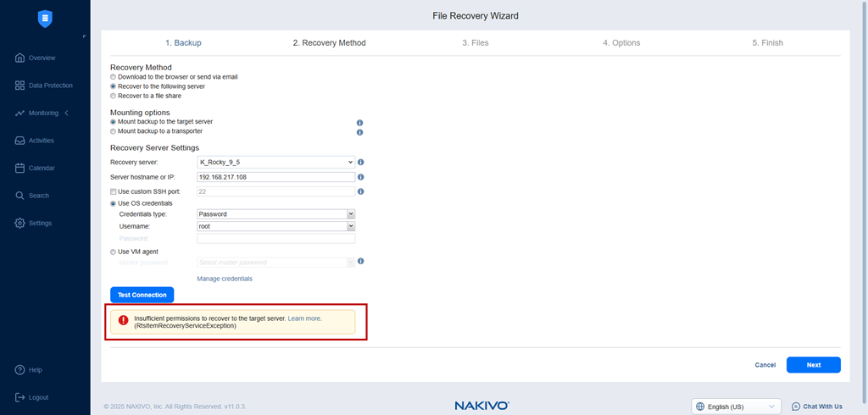Click the Recovery Server Settings heading

154,147
